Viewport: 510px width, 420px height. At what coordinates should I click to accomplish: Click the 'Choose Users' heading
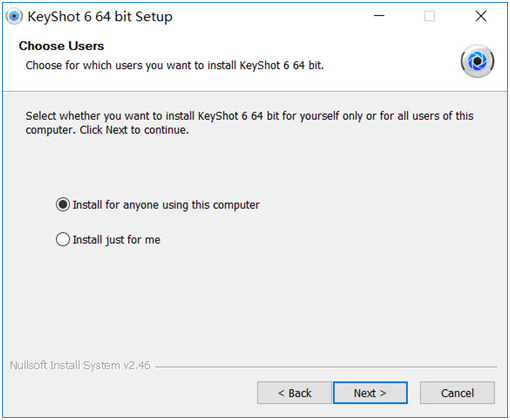click(61, 46)
